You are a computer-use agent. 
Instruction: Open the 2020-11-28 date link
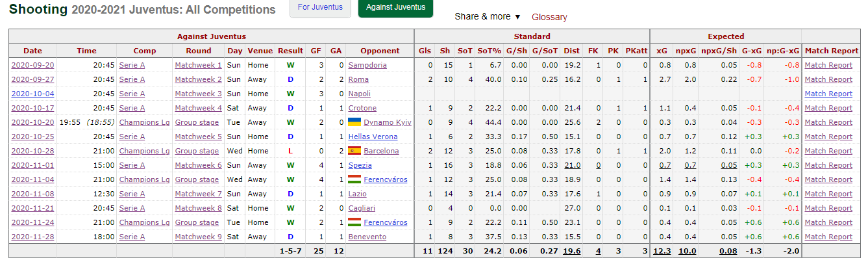coord(32,237)
